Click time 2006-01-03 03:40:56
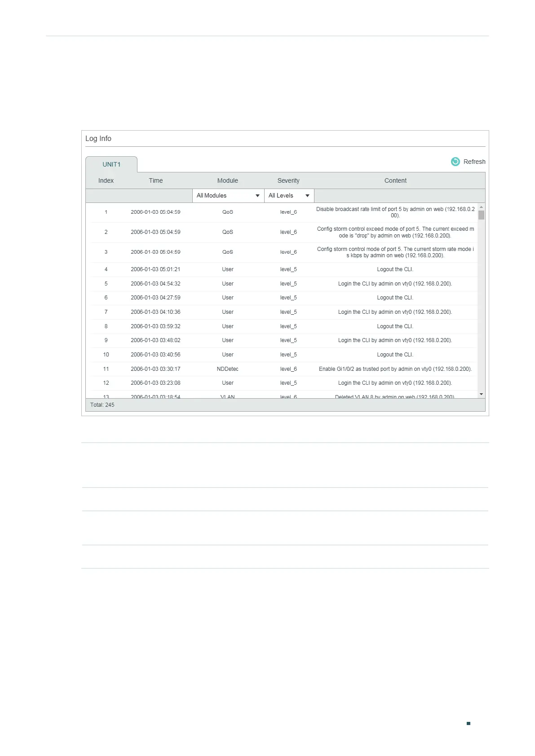The image size is (535, 756). 155,355
